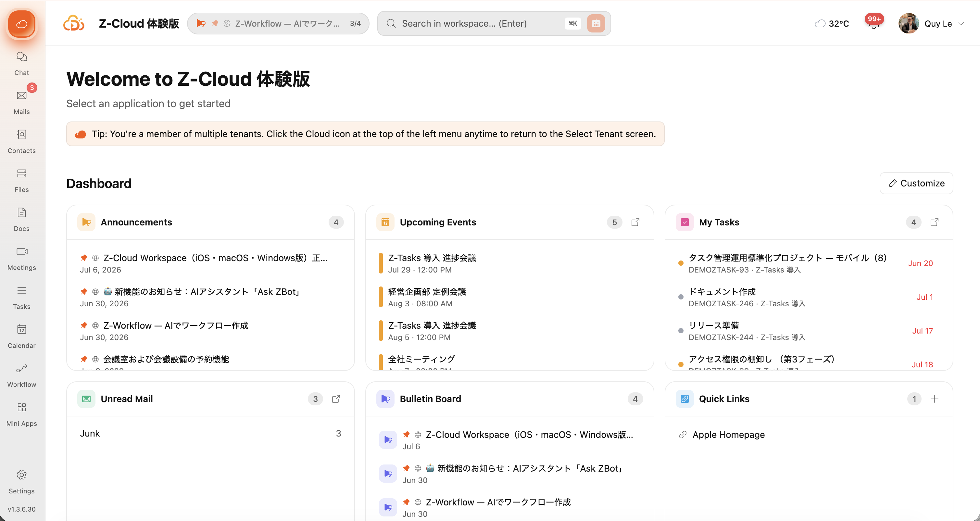This screenshot has width=980, height=521.
Task: Open Settings at the sidebar bottom
Action: (22, 482)
